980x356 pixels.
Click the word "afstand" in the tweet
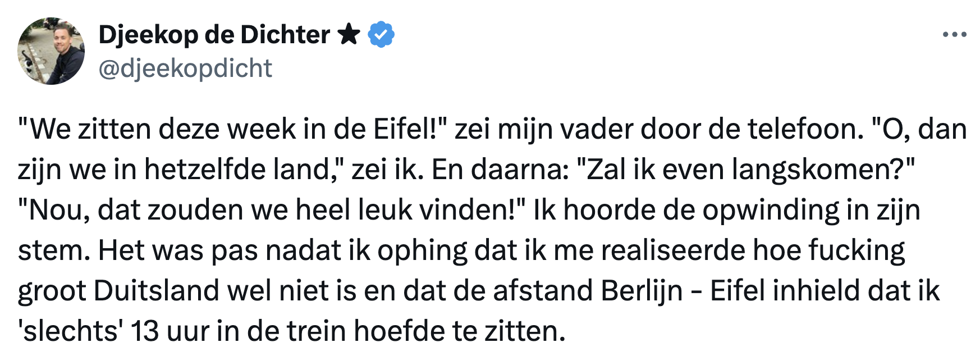pos(538,291)
